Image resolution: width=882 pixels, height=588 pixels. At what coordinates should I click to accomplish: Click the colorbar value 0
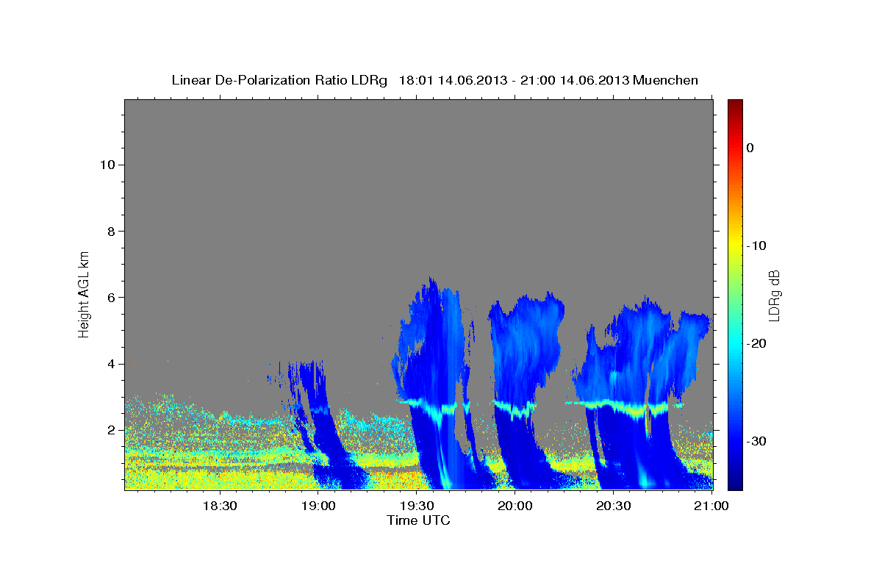point(750,148)
